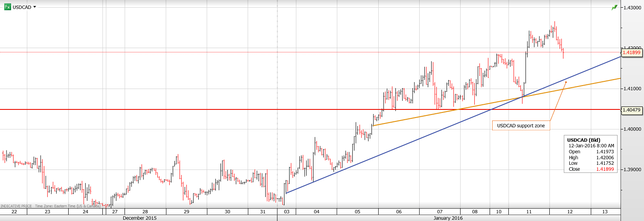Open the USDCAD symbol dropdown arrow

[x=35, y=7]
